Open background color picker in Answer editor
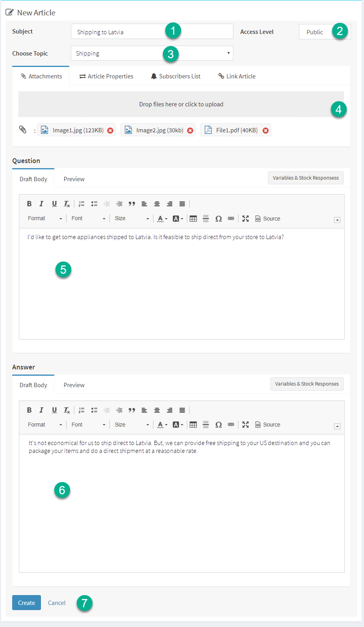 pos(178,425)
